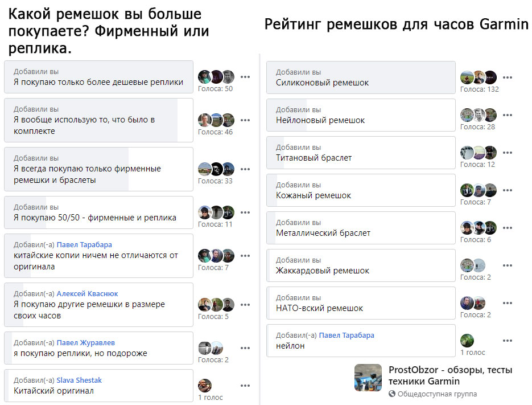Open "ProstObzor - обзоры, тесты техники Garmin" group title
Viewport: 532px width, 405px height.
point(451,375)
